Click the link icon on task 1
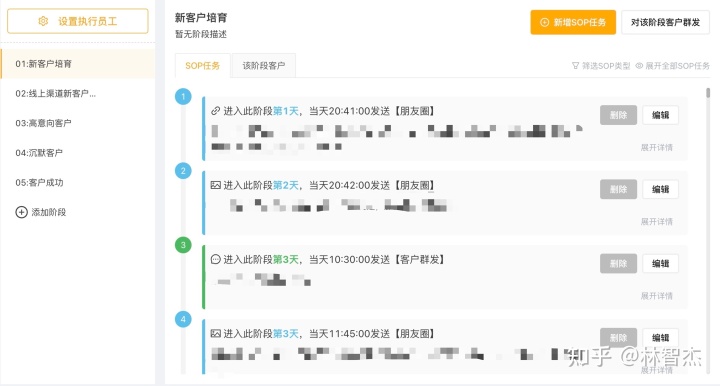 coord(215,111)
